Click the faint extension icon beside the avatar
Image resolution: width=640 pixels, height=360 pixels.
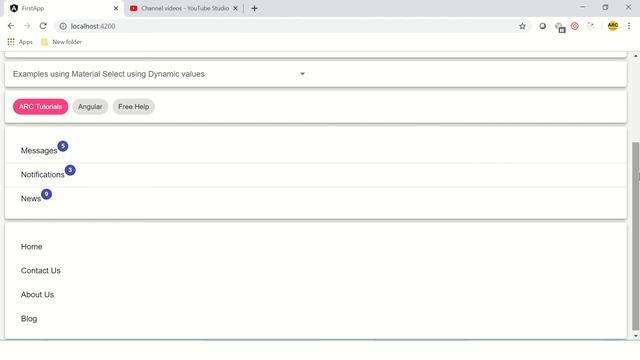(591, 26)
